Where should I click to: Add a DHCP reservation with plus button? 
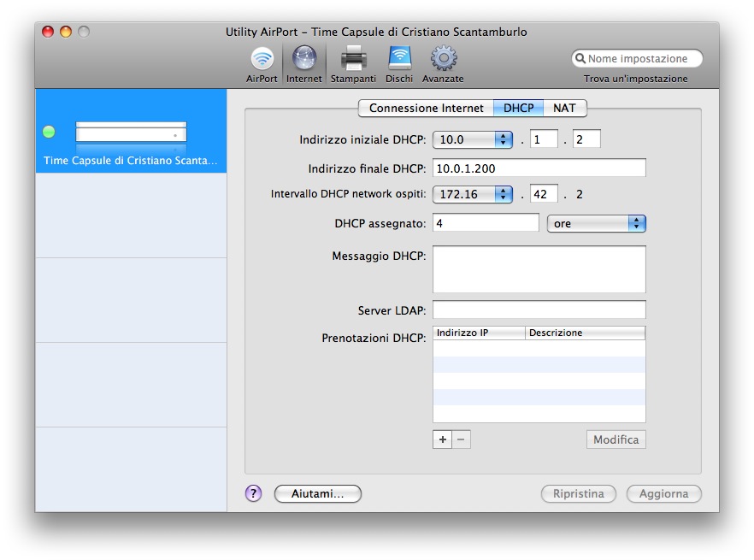click(443, 439)
